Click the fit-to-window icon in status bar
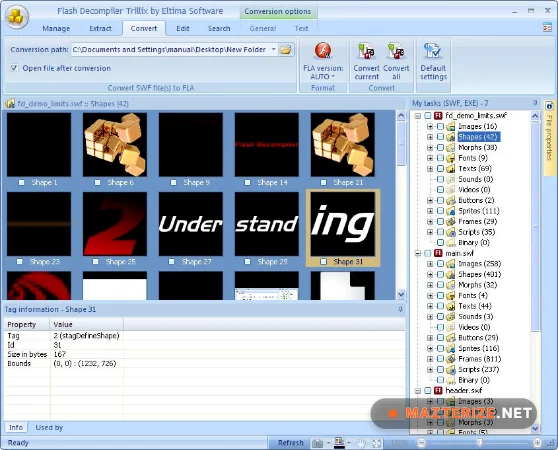Screen dimensions: 558x450 [377, 443]
